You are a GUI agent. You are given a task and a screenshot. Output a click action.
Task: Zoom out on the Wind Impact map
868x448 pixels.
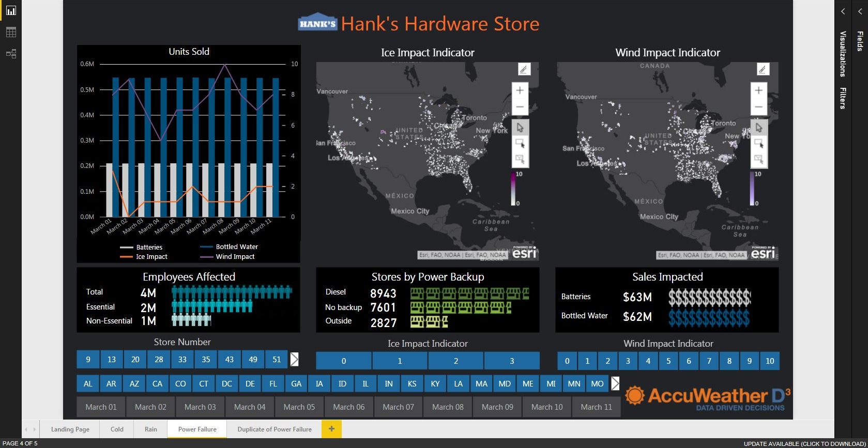coord(758,107)
